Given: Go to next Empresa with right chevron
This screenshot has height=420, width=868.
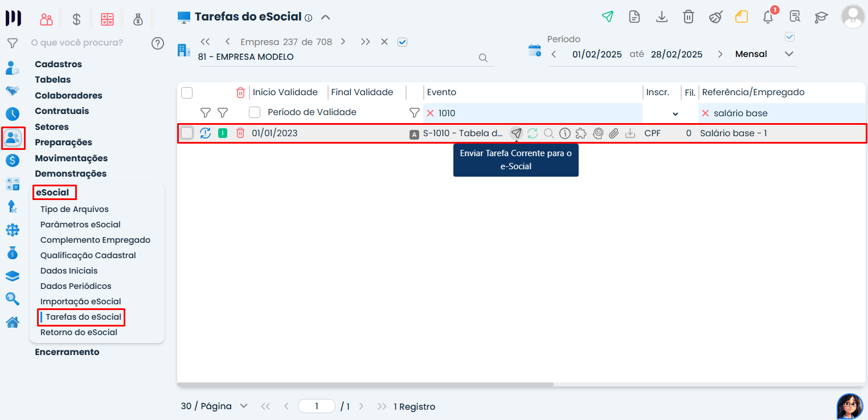Looking at the screenshot, I should tap(343, 42).
